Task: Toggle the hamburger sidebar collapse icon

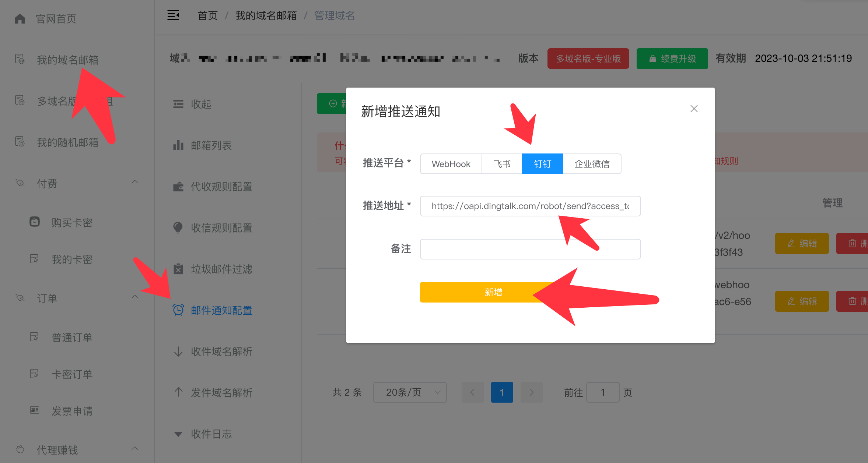Action: click(173, 15)
